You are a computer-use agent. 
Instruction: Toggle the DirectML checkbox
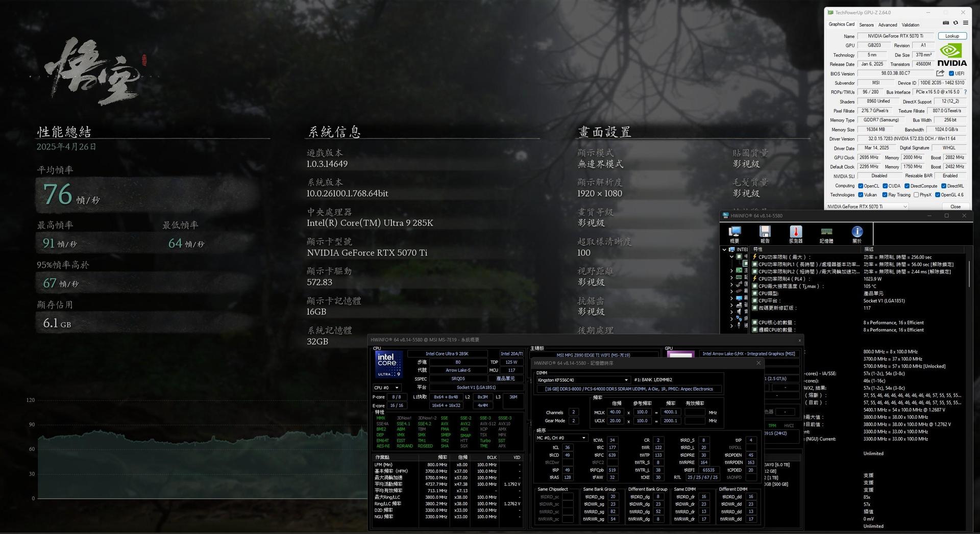tap(944, 186)
